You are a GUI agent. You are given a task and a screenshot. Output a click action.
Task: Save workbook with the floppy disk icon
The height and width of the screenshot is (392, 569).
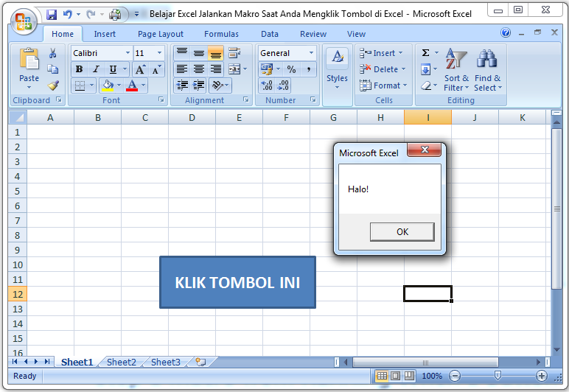pos(52,15)
